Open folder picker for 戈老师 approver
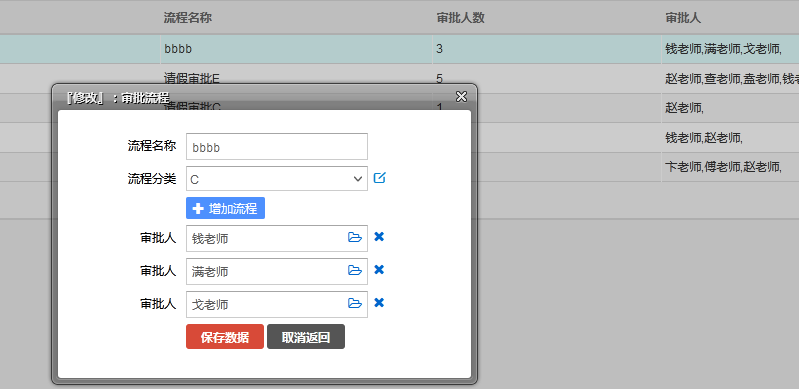Screen dimensions: 799x389 355,304
